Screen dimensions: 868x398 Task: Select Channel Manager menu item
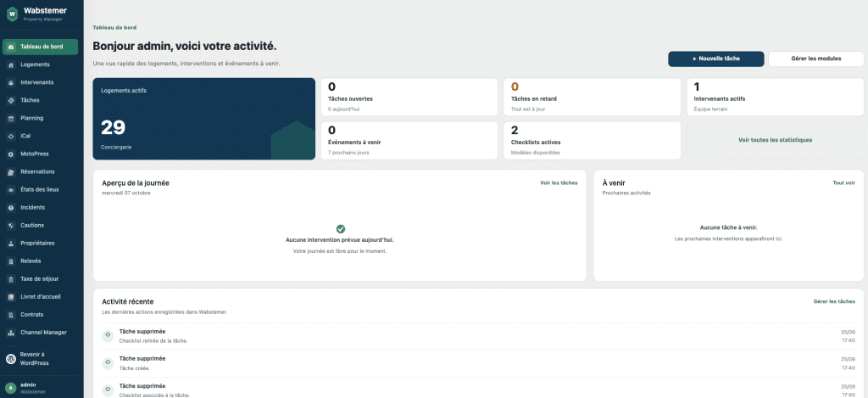[40, 333]
